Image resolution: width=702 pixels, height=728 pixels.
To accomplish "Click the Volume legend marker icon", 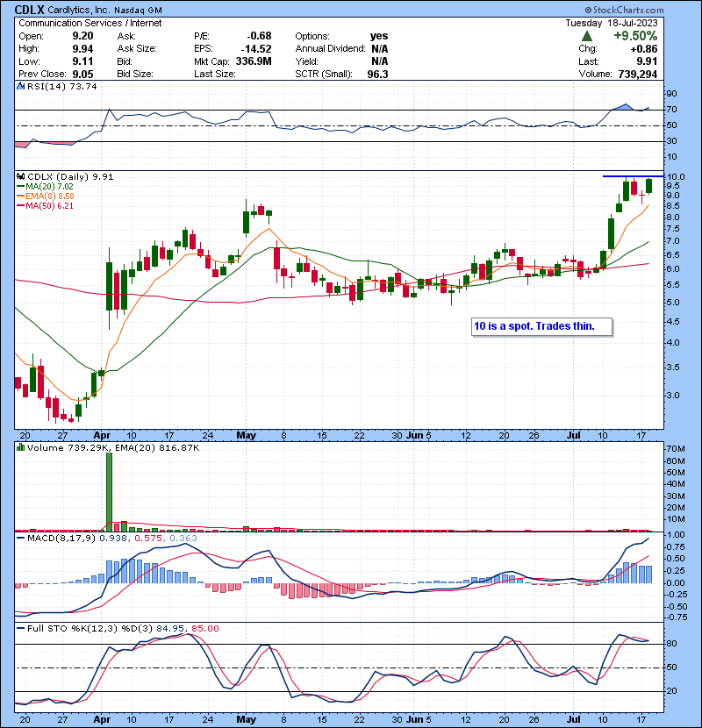I will click(18, 447).
